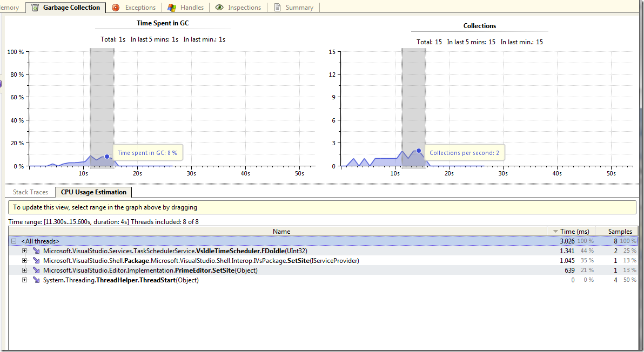Click the 'Collections per second: 2' tooltip
This screenshot has width=644, height=352.
465,153
